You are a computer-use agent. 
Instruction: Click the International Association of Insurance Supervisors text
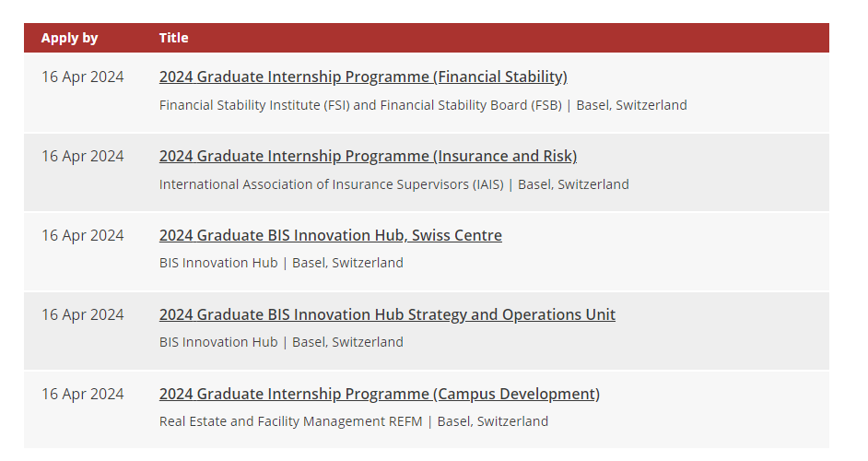coord(332,184)
